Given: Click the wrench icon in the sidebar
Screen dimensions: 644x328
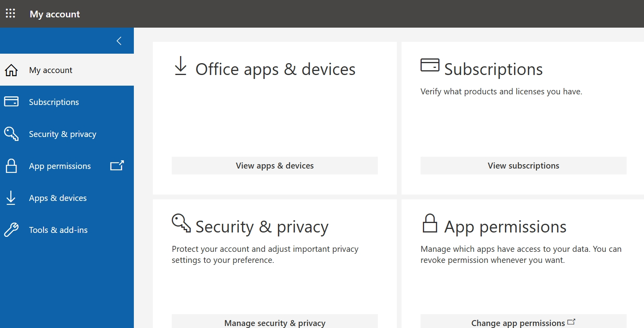Looking at the screenshot, I should click(11, 230).
